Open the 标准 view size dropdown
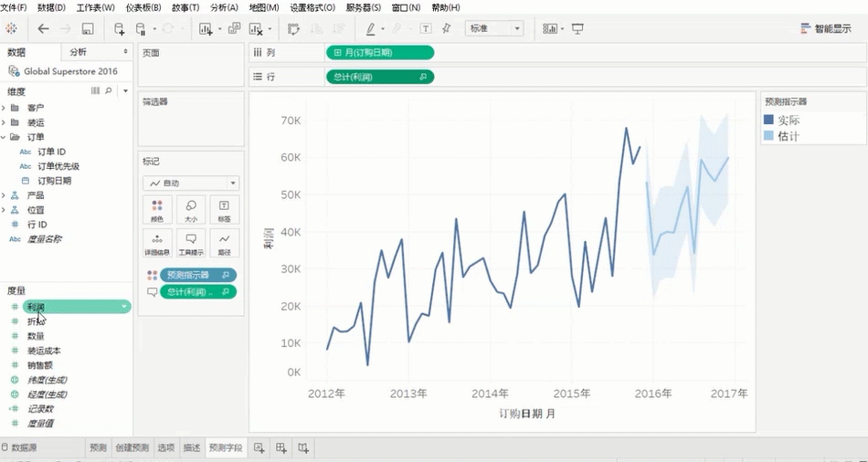The width and height of the screenshot is (868, 462). [493, 29]
